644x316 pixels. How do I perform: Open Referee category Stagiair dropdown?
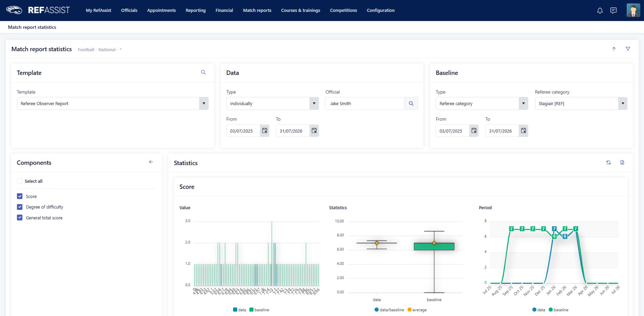coord(623,103)
